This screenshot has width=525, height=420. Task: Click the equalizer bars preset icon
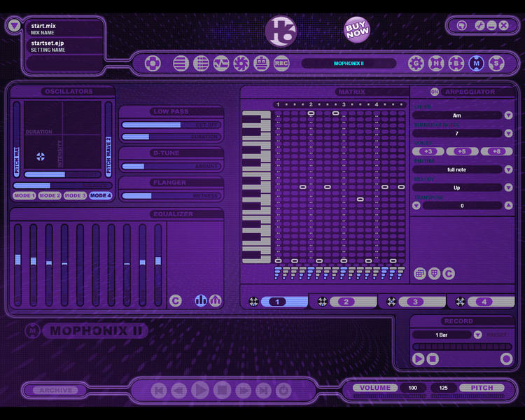click(201, 300)
